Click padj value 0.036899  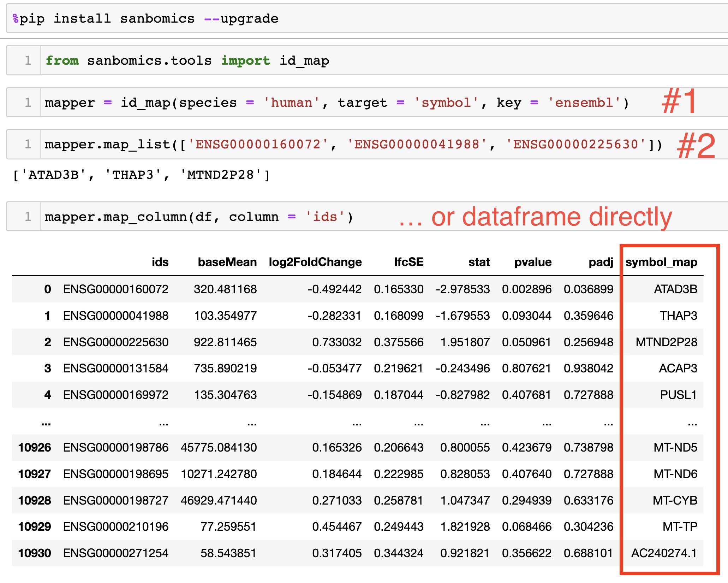[589, 289]
